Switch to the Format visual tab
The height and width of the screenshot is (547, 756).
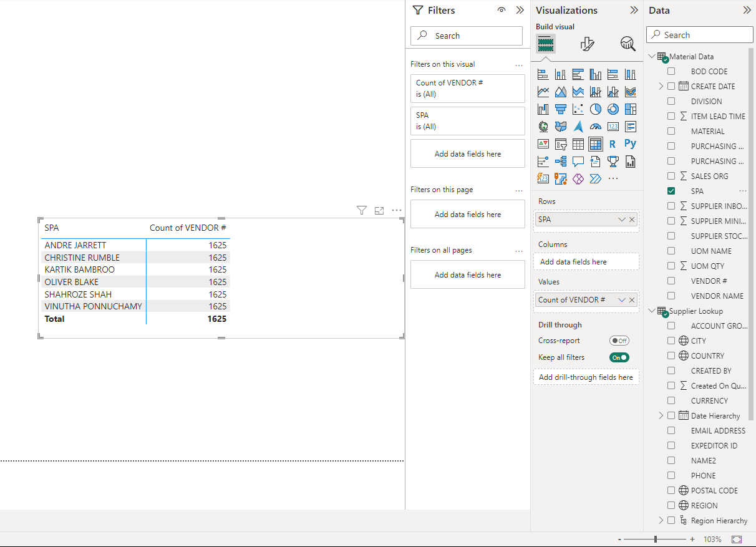tap(587, 44)
